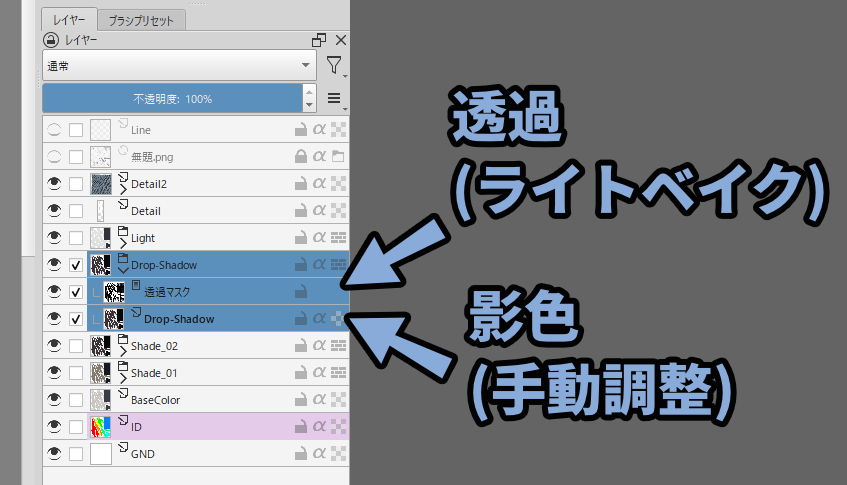Switch to the ブラシプリセット tab

tap(141, 21)
